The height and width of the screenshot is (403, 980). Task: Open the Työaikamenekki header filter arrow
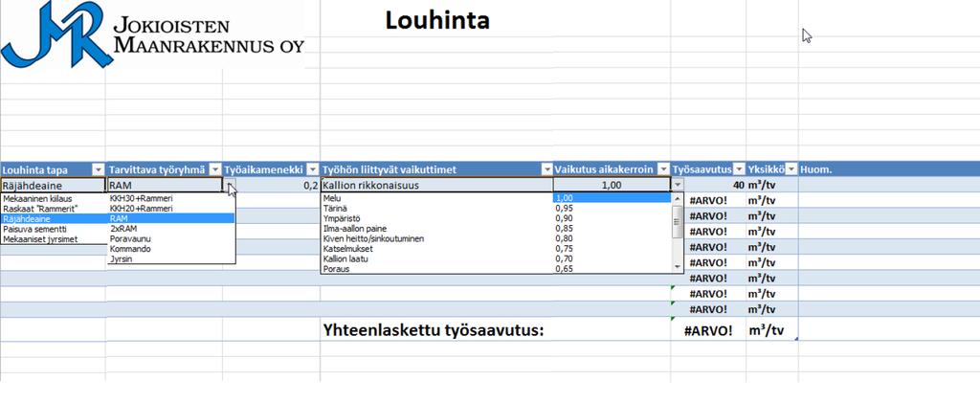[313, 170]
